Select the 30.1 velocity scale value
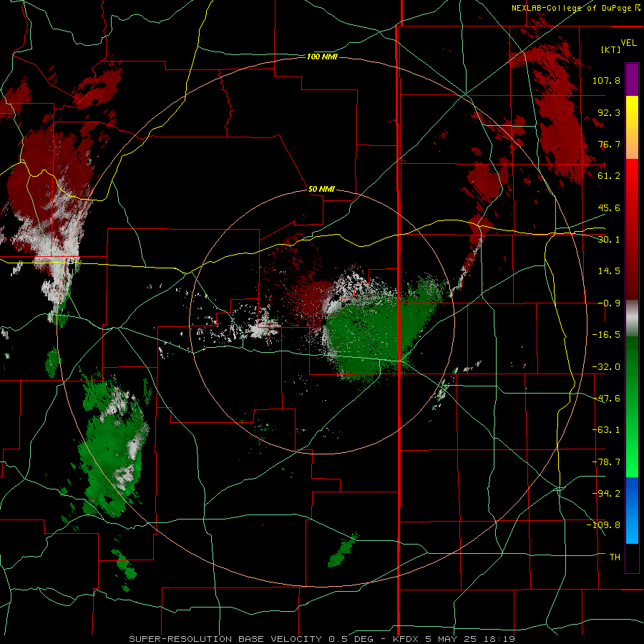This screenshot has height=644, width=644. click(609, 240)
